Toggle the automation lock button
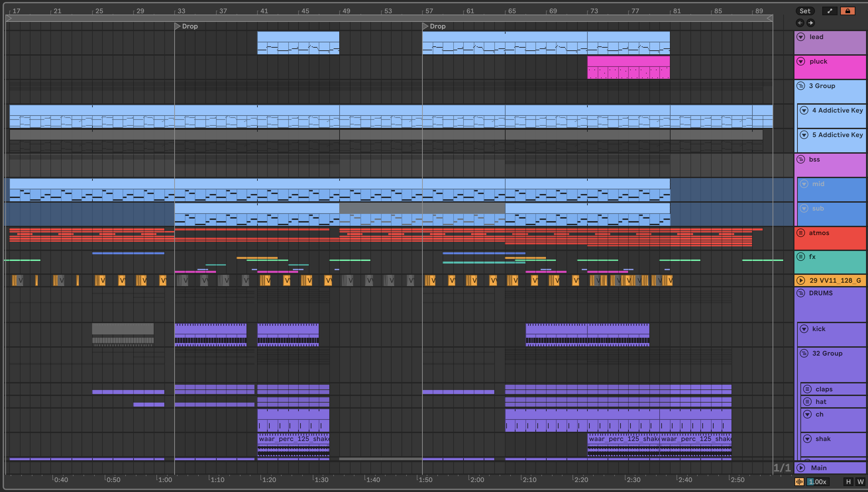This screenshot has width=868, height=492. (847, 11)
